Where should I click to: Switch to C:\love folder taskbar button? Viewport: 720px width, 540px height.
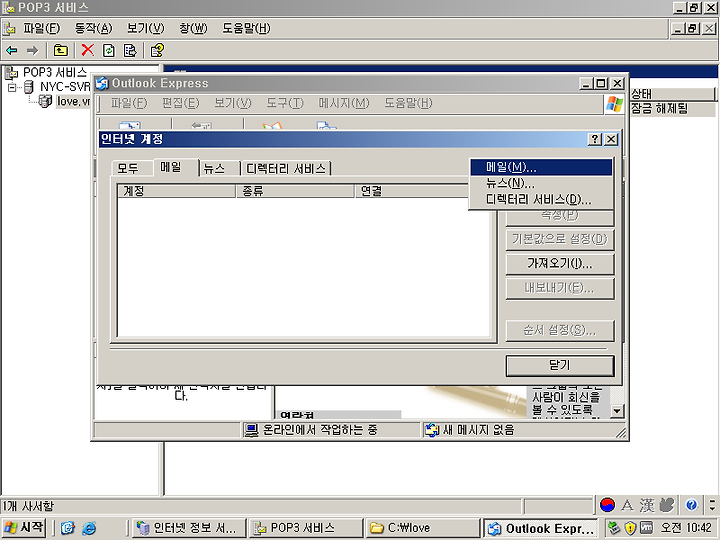[422, 528]
